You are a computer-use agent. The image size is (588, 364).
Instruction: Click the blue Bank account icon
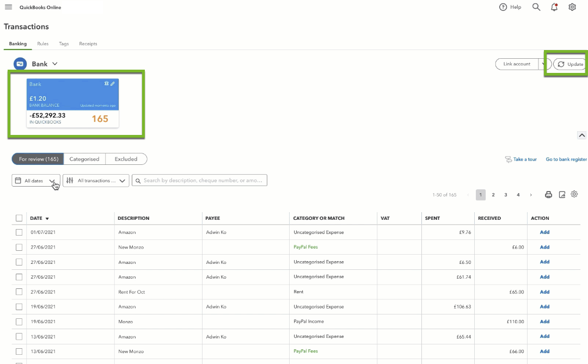(20, 64)
